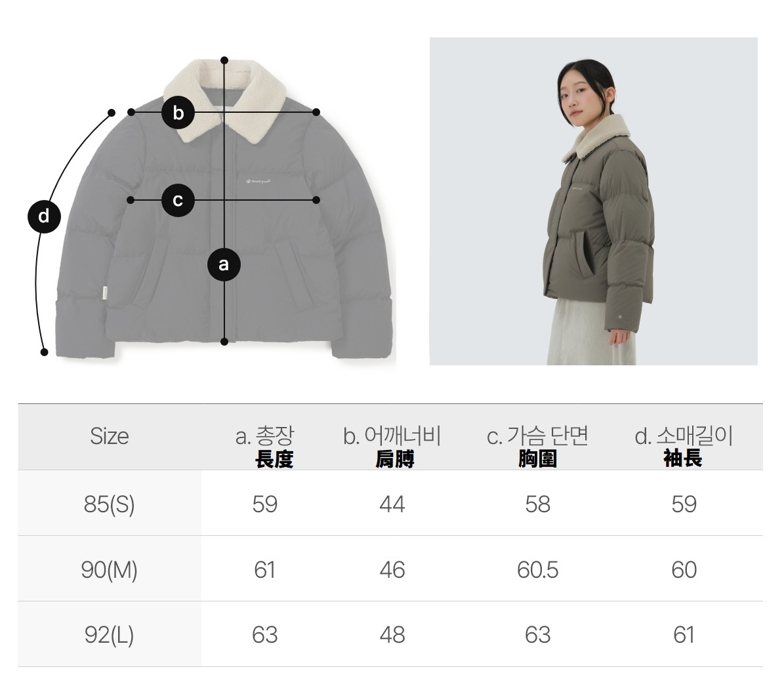
Task: Click the sleeve length value 61 for size L
Action: [684, 635]
